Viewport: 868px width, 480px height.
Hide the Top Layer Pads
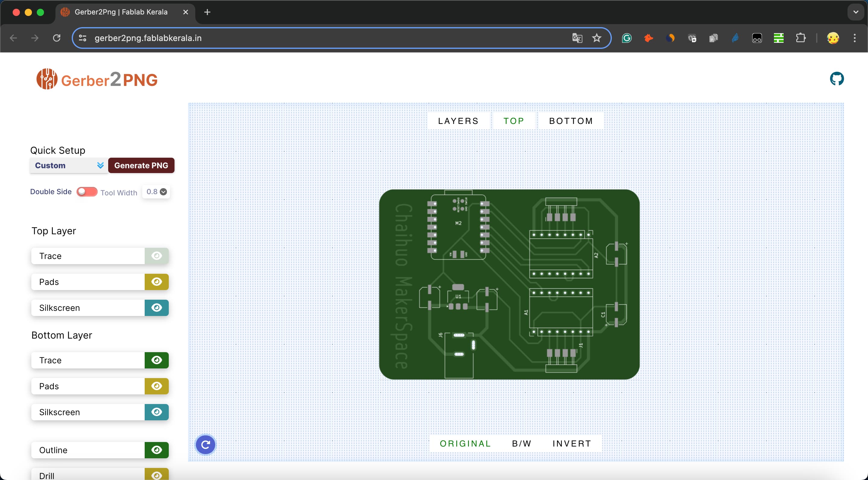pos(157,282)
